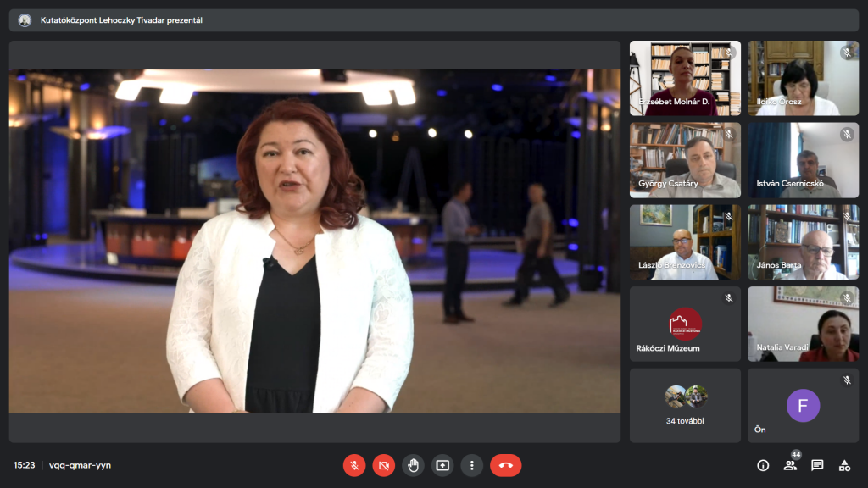The image size is (868, 488).
Task: Raise your hand in the meeting
Action: (x=413, y=465)
